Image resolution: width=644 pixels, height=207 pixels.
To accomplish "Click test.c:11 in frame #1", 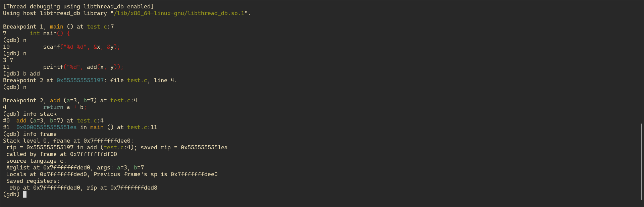I will tap(142, 127).
